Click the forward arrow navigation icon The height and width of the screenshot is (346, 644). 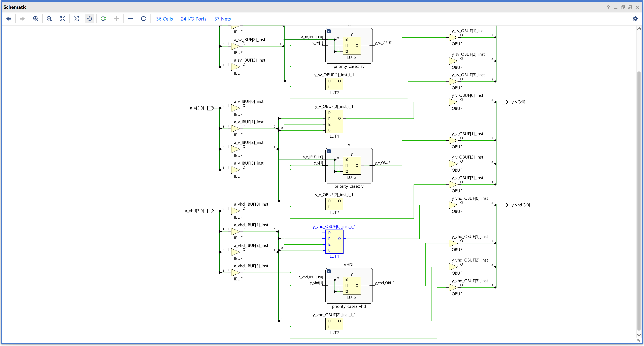pos(22,19)
